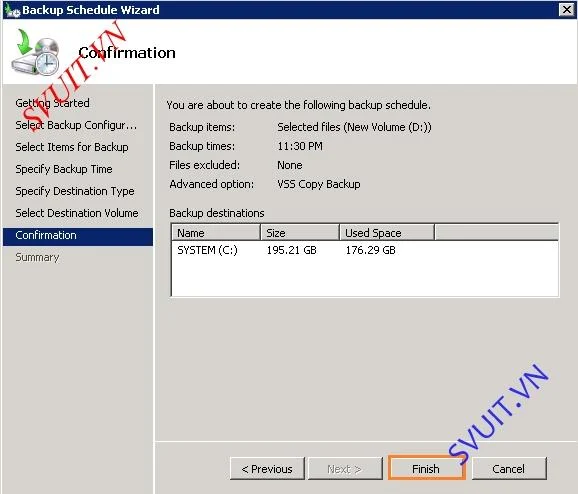Close the wizard window with X
This screenshot has height=494, width=578.
tap(567, 9)
